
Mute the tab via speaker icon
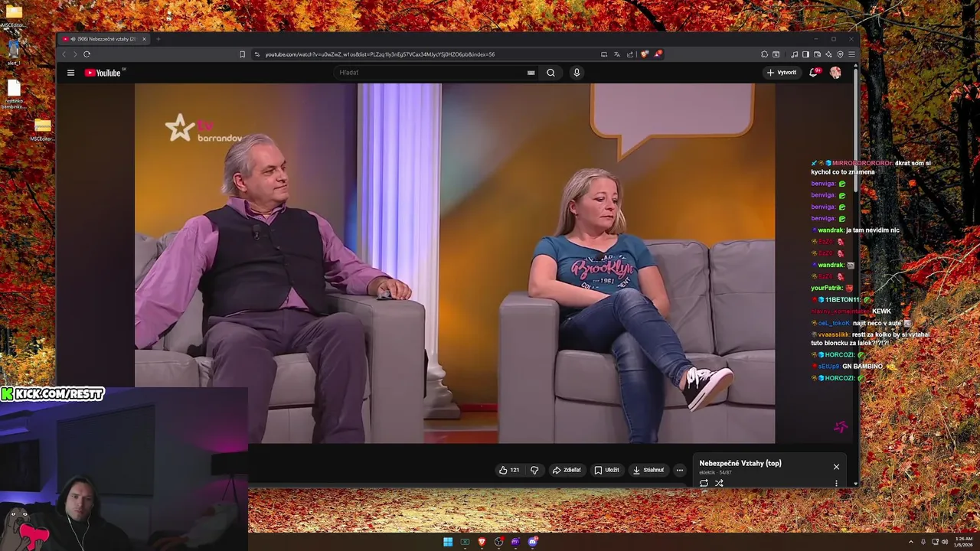click(x=73, y=39)
